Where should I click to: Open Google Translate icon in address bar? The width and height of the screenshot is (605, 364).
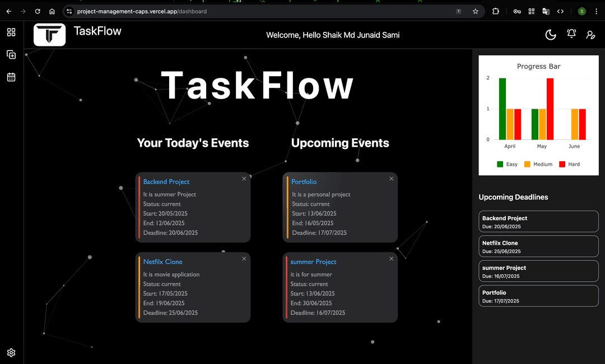(x=546, y=11)
